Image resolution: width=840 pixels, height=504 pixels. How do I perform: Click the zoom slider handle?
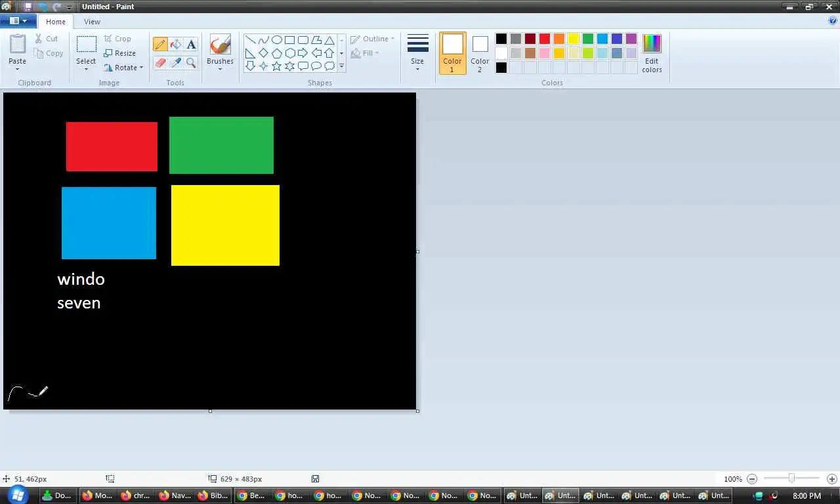click(791, 478)
